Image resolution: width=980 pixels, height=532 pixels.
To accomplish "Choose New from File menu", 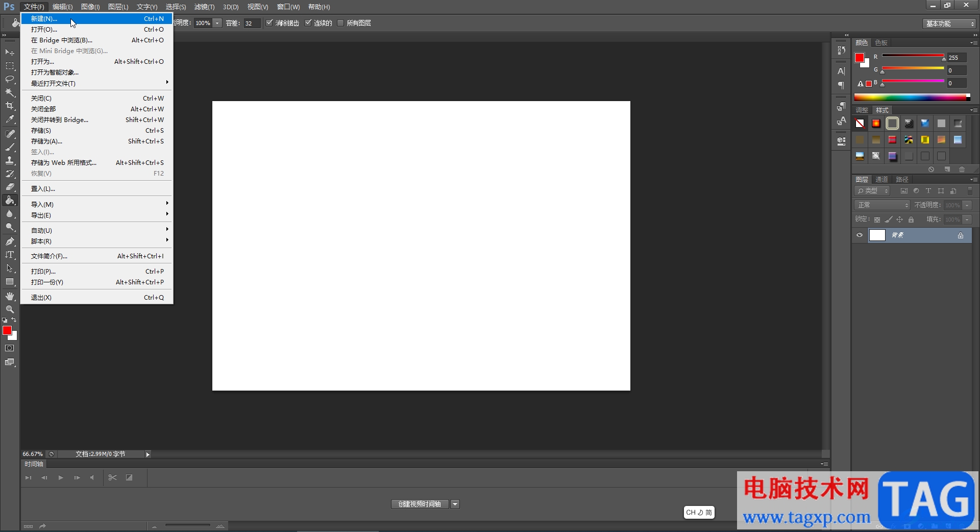I will tap(97, 18).
